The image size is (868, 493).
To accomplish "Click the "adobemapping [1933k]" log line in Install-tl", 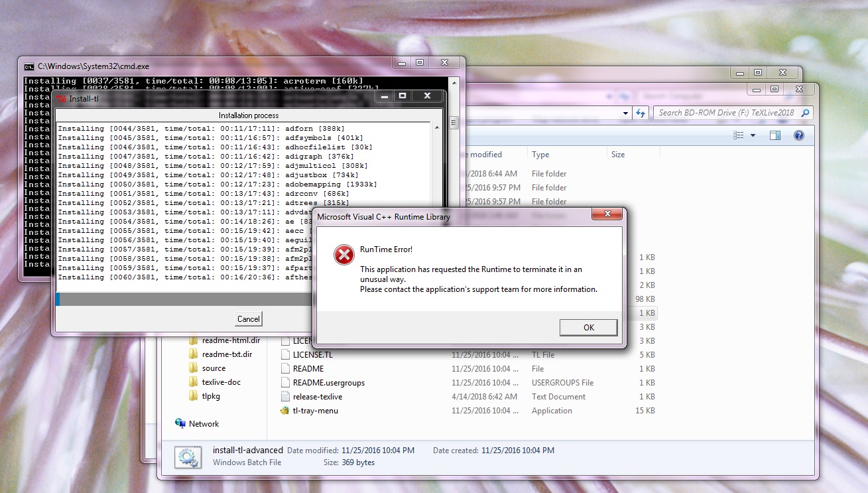I will pos(217,184).
